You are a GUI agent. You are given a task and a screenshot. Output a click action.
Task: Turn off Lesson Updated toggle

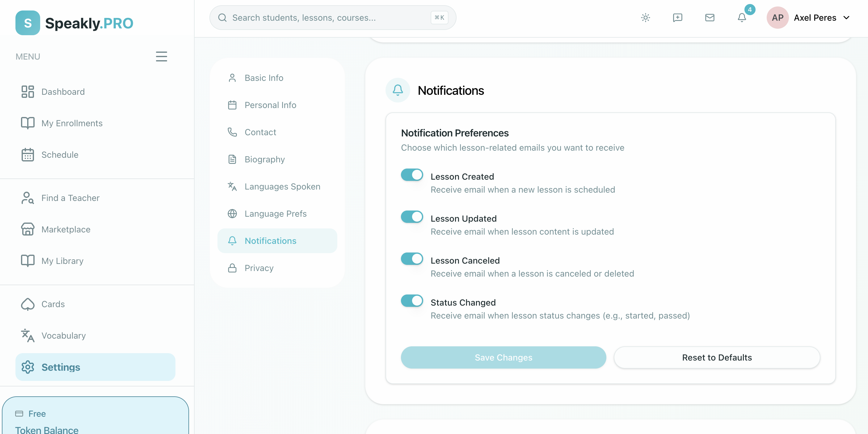point(412,217)
